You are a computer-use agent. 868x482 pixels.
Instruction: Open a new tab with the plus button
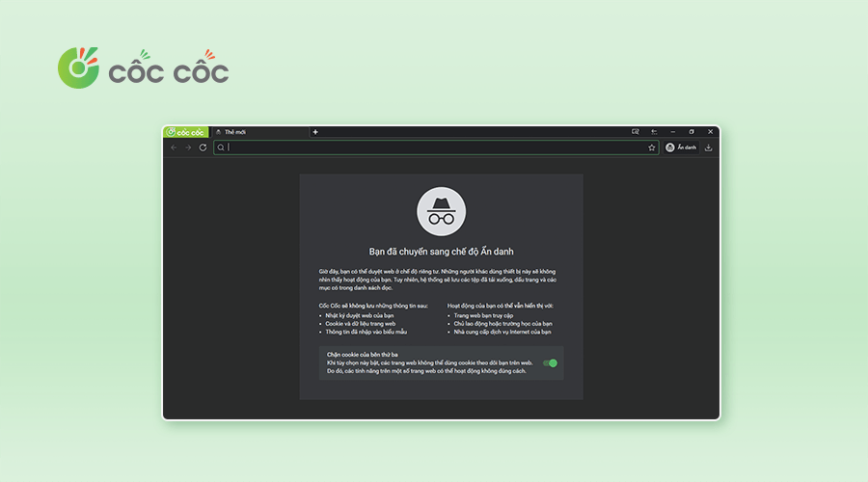[x=315, y=132]
